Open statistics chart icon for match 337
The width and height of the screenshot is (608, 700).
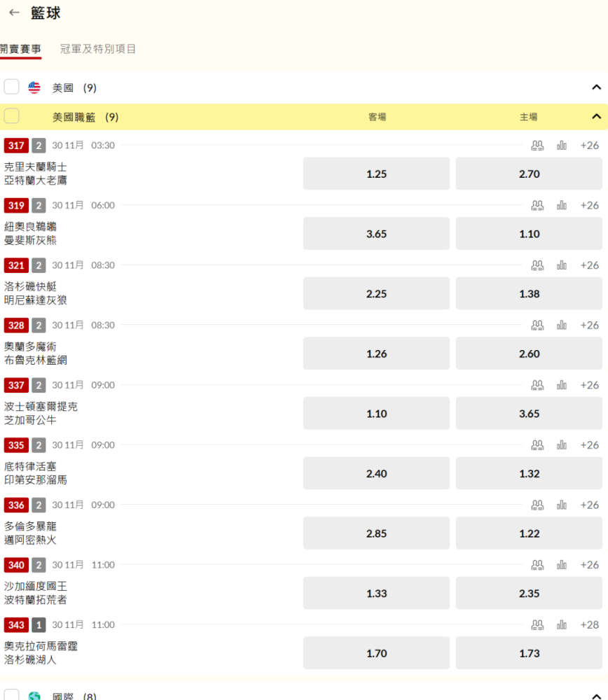[562, 385]
